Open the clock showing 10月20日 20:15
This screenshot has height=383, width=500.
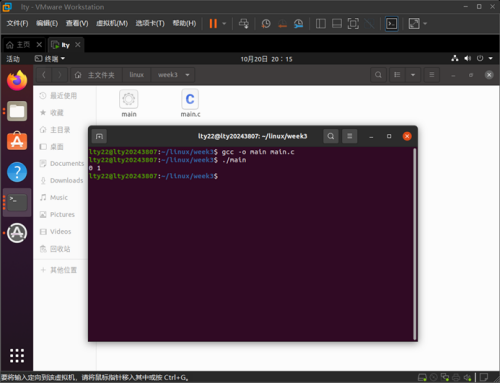pos(266,59)
